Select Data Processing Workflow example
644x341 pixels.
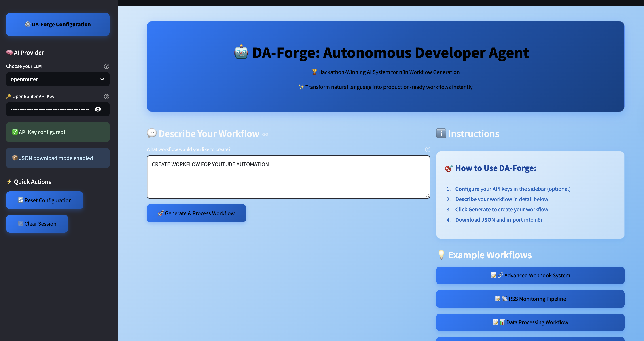click(x=530, y=322)
